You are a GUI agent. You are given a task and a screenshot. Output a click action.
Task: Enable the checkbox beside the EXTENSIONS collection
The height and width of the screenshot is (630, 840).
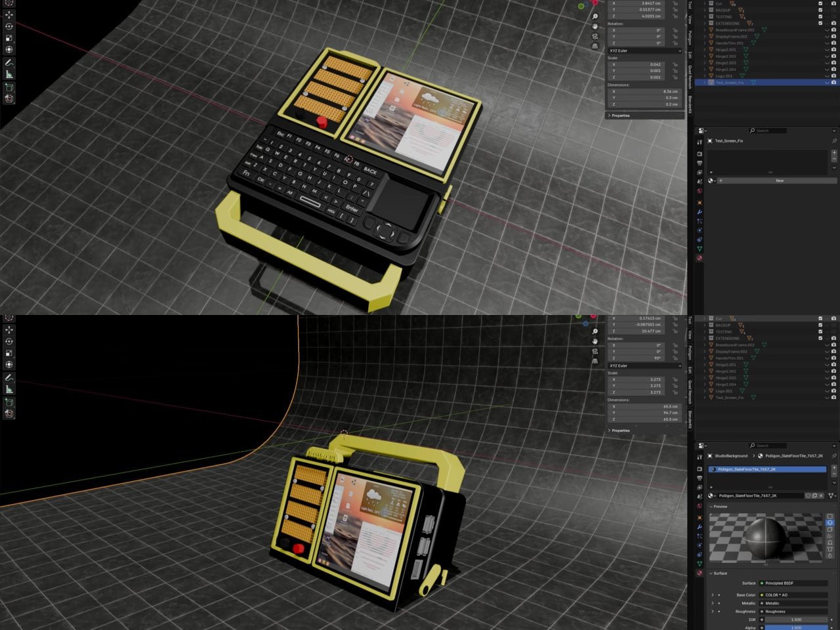pyautogui.click(x=820, y=23)
